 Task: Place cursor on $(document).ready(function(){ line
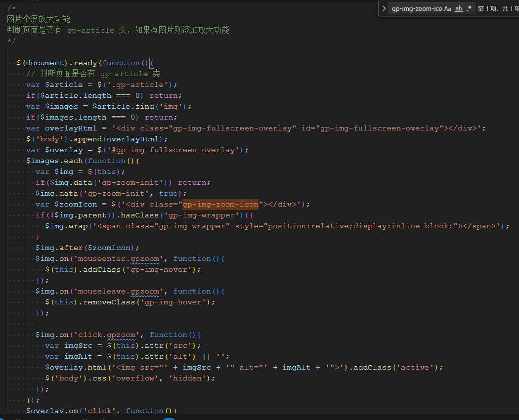tap(86, 63)
